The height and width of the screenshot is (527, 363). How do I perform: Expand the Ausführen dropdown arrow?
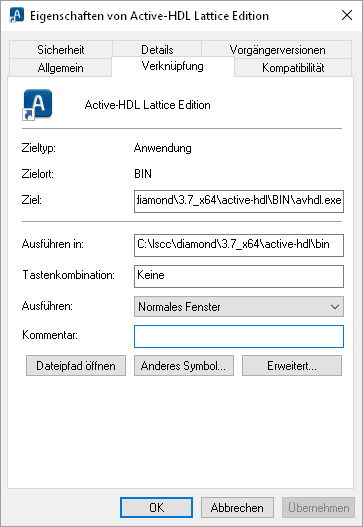click(335, 307)
